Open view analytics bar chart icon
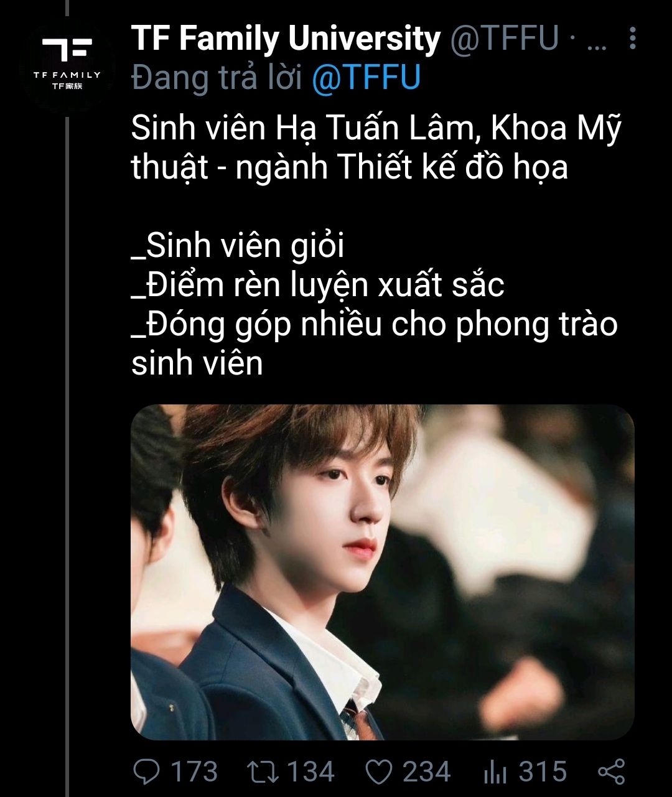 click(495, 773)
